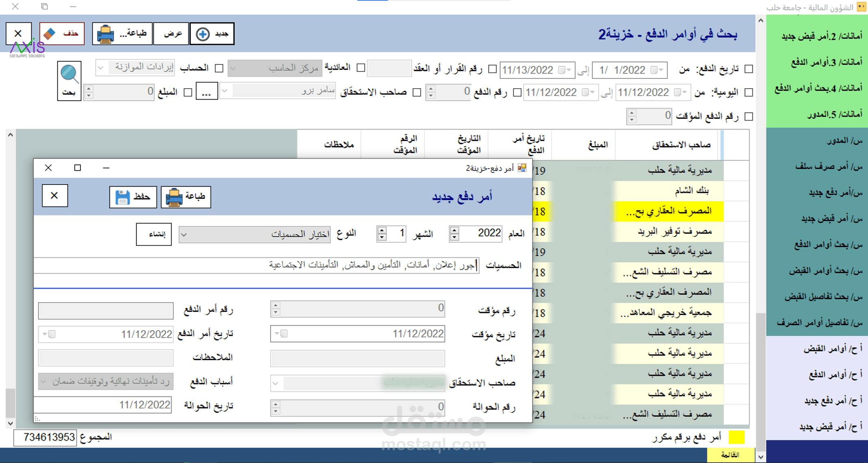Screen dimensions: 868x463
Task: Click the create button beside type
Action: pyautogui.click(x=154, y=234)
